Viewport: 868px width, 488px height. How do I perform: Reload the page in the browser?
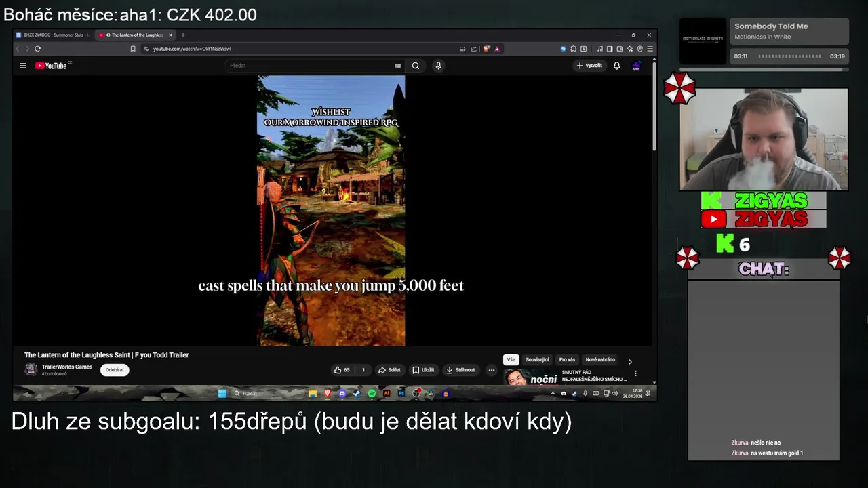[x=37, y=49]
